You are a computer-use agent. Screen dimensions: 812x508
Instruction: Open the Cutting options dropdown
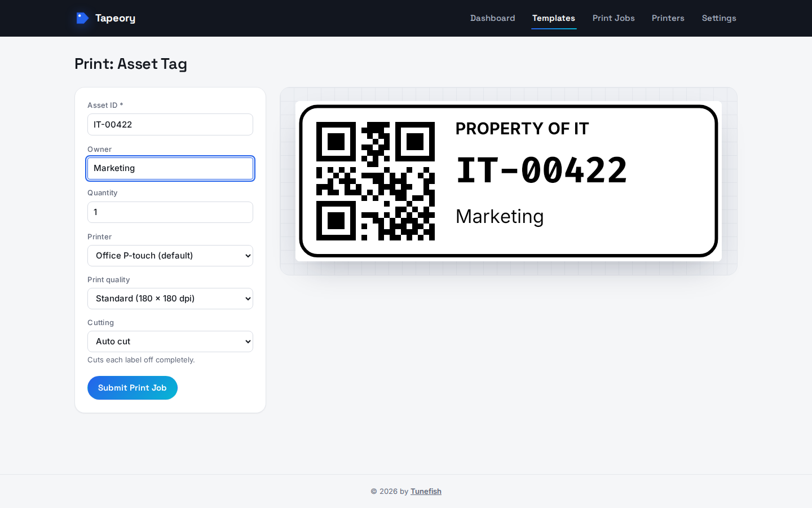170,341
